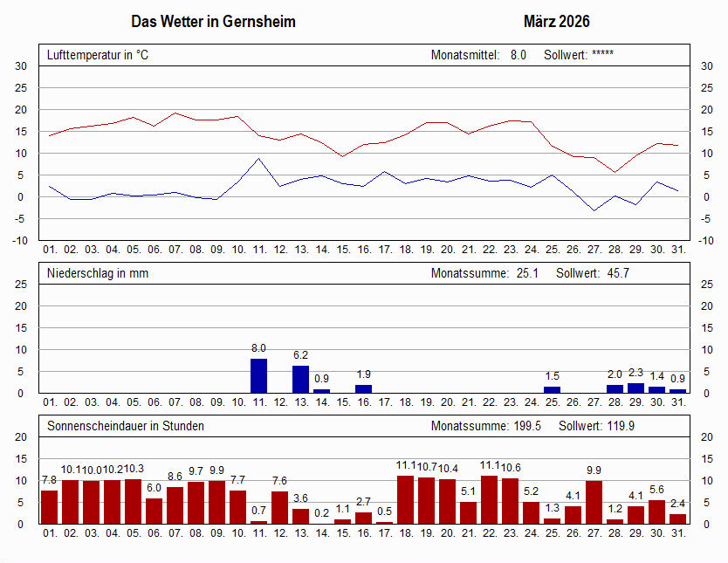Click the 8.0 precipitation bar on day 11
The image size is (728, 563).
258,375
